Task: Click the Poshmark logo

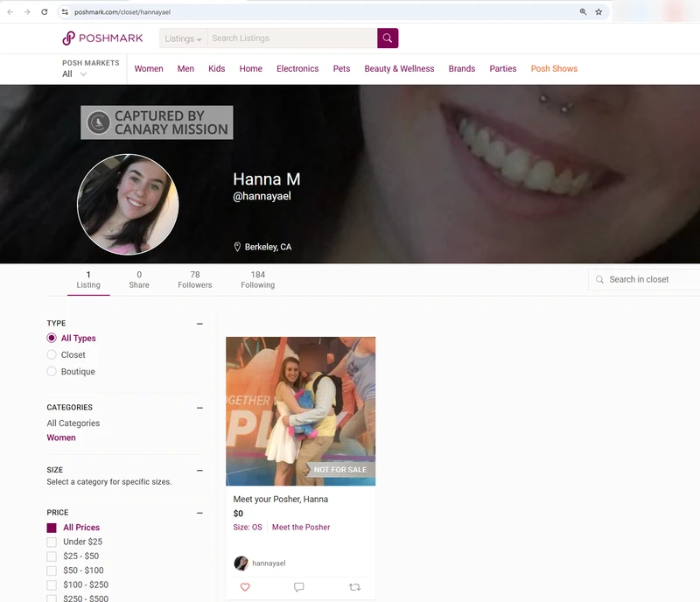Action: click(x=102, y=38)
